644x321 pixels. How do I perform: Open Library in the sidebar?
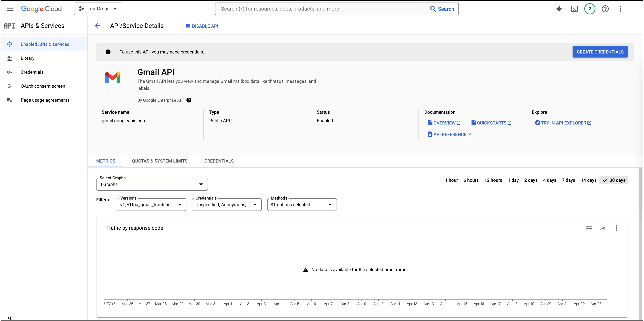45,58
